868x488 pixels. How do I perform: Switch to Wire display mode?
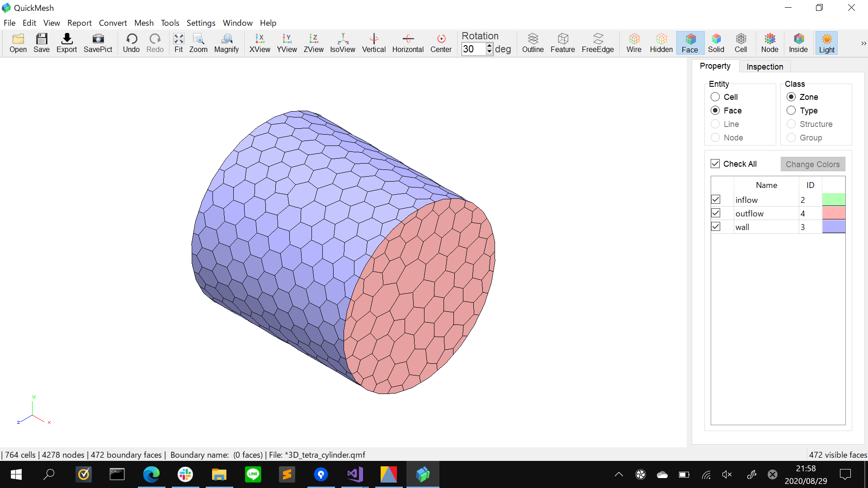click(634, 43)
